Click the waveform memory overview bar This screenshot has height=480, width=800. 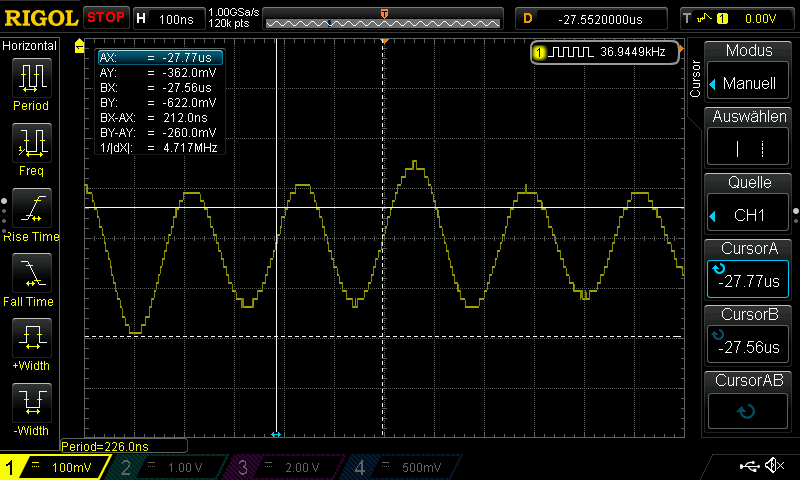pos(383,19)
